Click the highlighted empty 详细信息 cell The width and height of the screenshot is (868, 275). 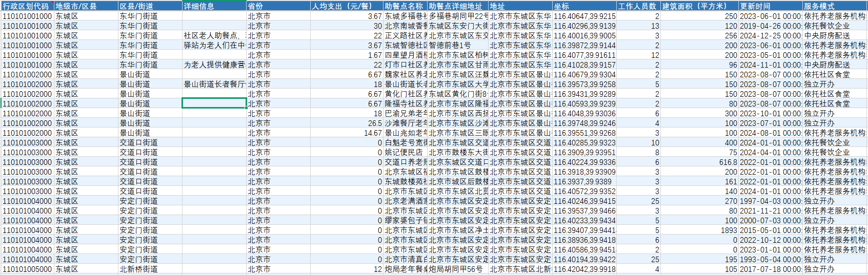pyautogui.click(x=214, y=103)
